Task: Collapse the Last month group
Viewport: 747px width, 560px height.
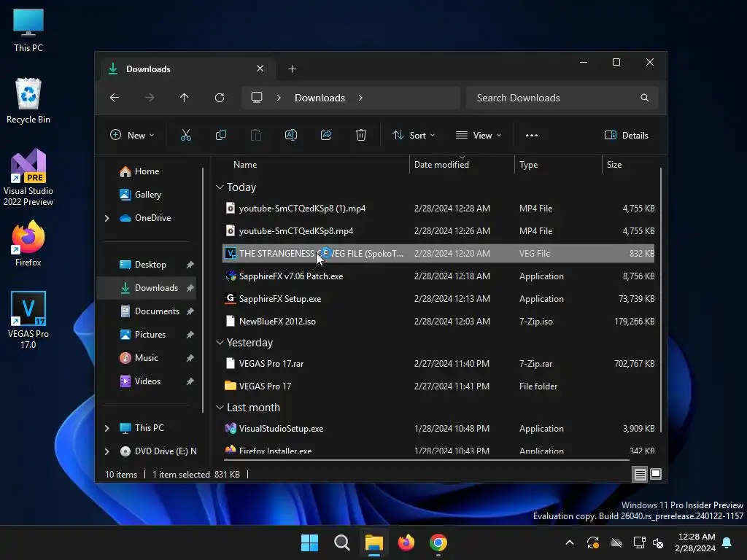Action: (220, 408)
